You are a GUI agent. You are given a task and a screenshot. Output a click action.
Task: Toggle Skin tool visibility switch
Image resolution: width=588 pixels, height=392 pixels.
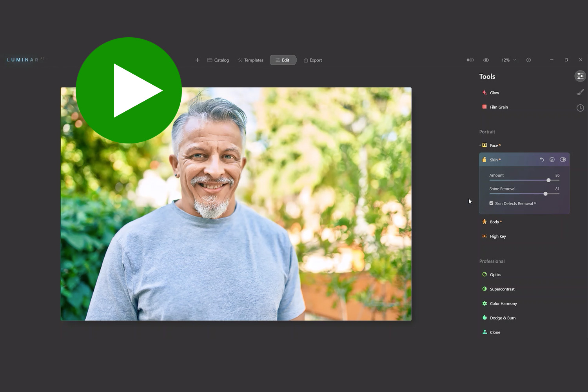(x=563, y=160)
